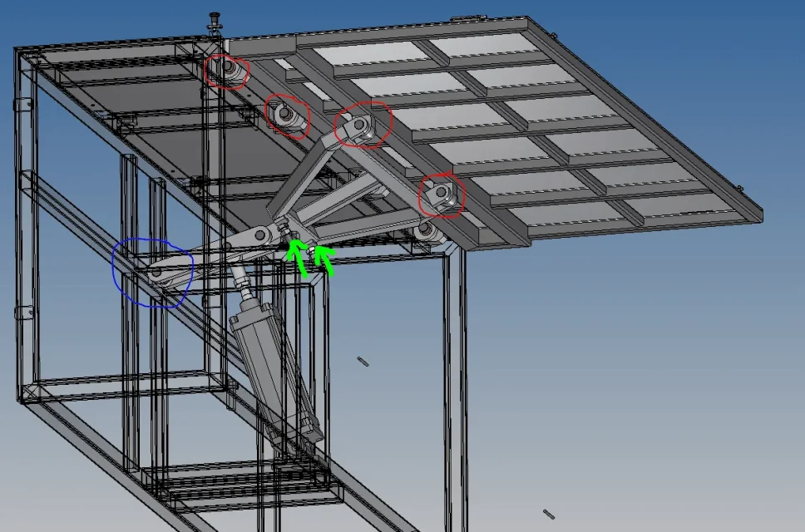Click the right vertical frame post
This screenshot has height=532, width=805.
pyautogui.click(x=455, y=390)
